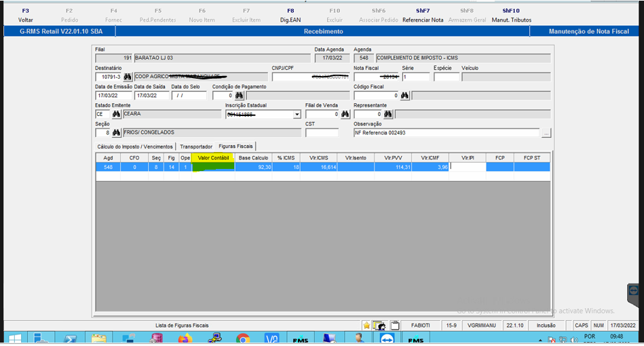Click the Data de Emissão field
The height and width of the screenshot is (346, 644).
coord(113,96)
